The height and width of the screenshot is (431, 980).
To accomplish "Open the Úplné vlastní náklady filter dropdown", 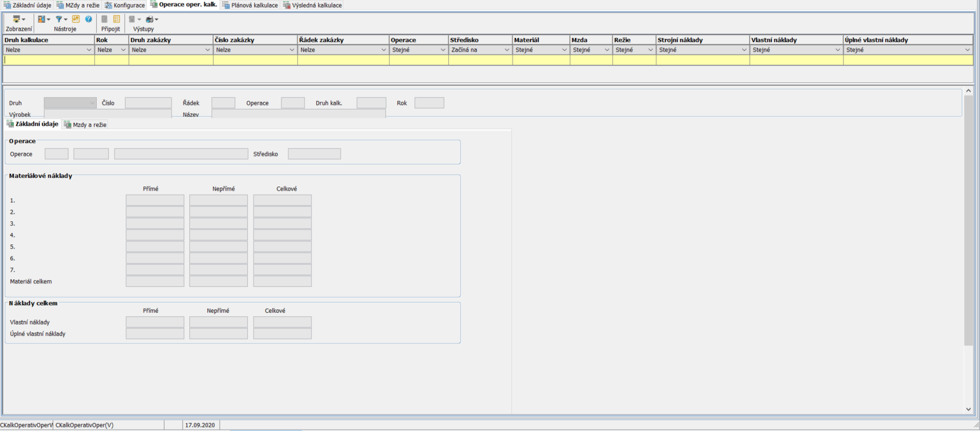I will click(967, 50).
